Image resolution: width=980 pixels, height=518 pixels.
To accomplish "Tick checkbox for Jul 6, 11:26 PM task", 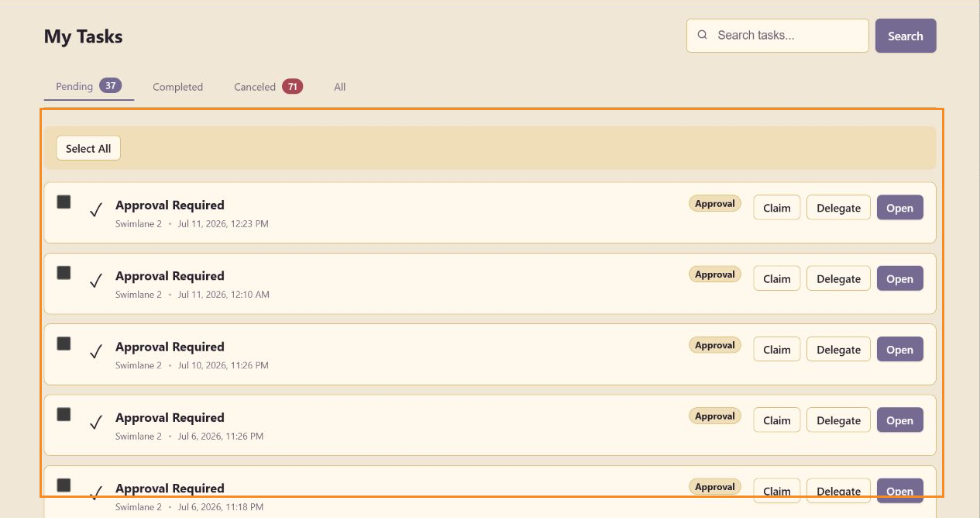I will point(64,414).
